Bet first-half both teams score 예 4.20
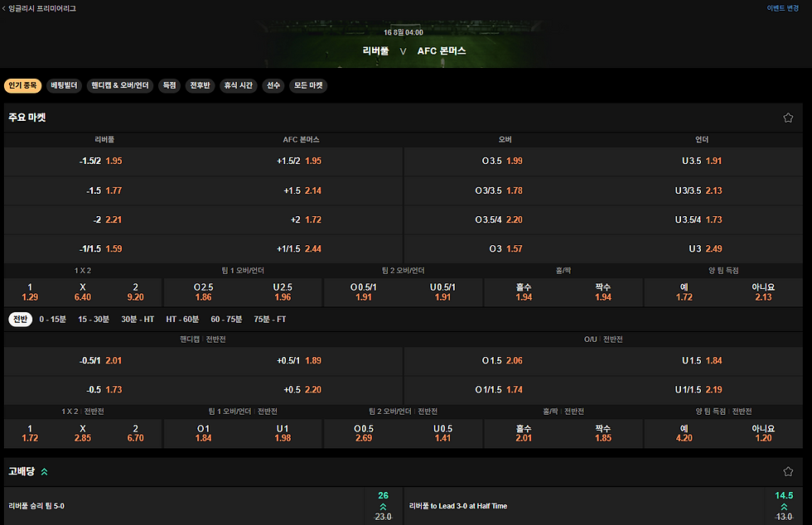Screen dimensions: 812x525 pos(684,433)
